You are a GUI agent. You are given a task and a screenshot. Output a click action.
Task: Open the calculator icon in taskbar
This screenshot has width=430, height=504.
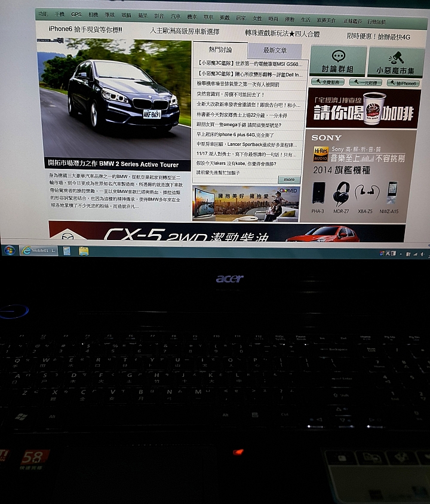[x=67, y=251]
